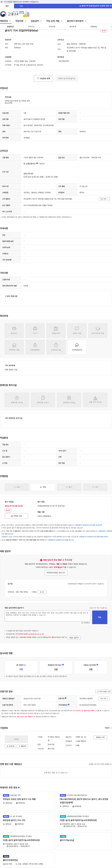
Task: Click the 교육비 지원 welfare icon
Action: [x=77, y=331]
